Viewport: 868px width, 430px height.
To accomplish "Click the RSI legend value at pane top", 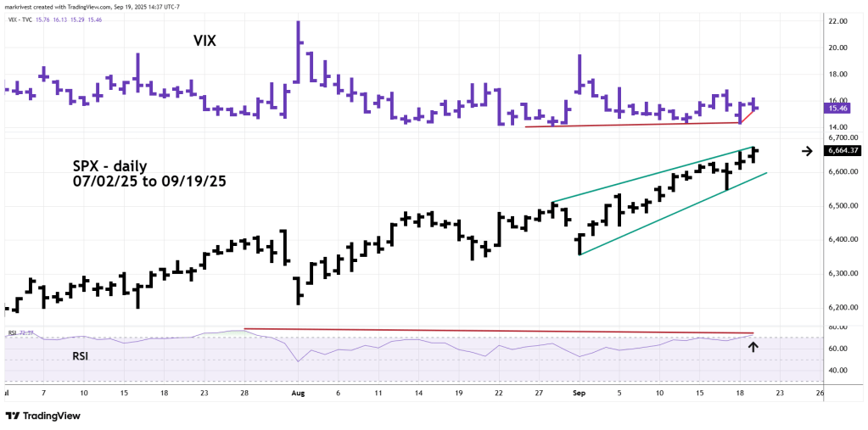I will coord(26,333).
